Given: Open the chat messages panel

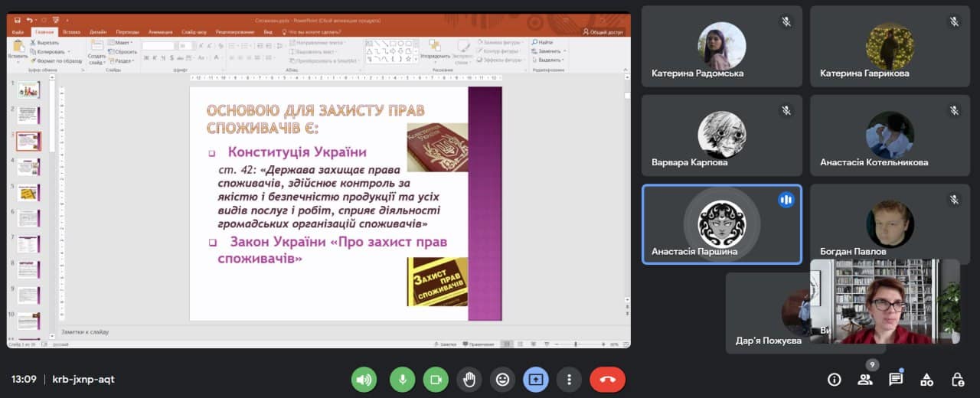Looking at the screenshot, I should pyautogui.click(x=896, y=379).
